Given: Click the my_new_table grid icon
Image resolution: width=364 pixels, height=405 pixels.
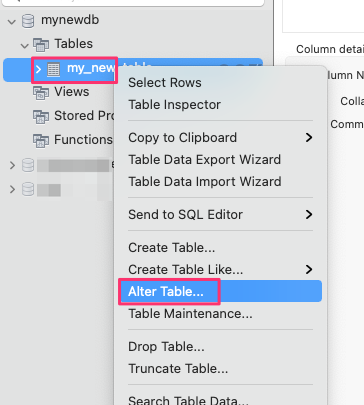Looking at the screenshot, I should (53, 69).
